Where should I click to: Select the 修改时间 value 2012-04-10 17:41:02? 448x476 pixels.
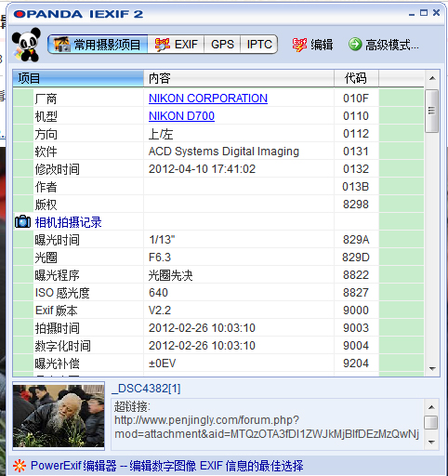pyautogui.click(x=202, y=169)
